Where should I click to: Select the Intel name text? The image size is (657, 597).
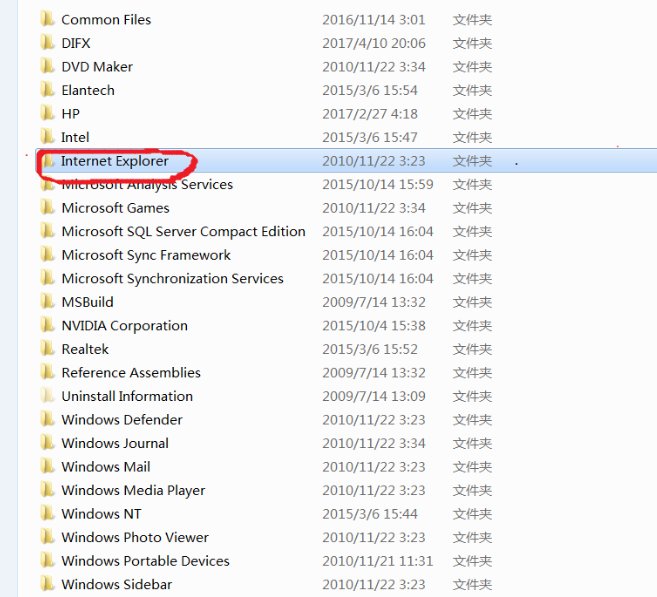[75, 137]
